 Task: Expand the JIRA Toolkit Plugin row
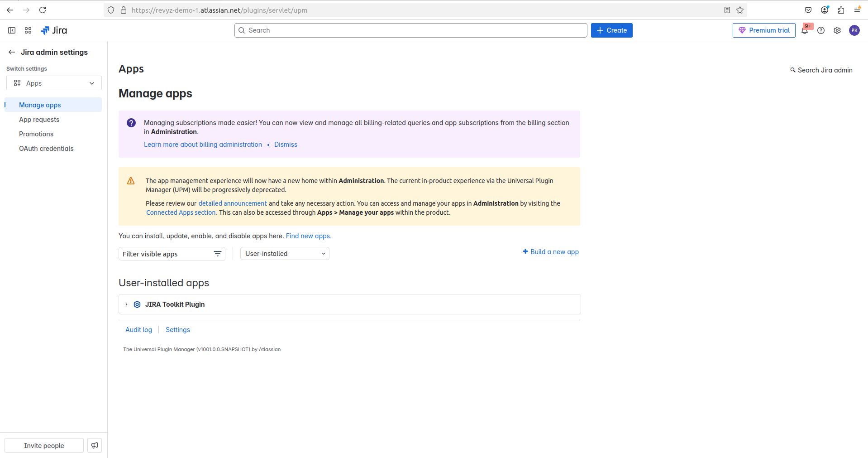click(126, 304)
